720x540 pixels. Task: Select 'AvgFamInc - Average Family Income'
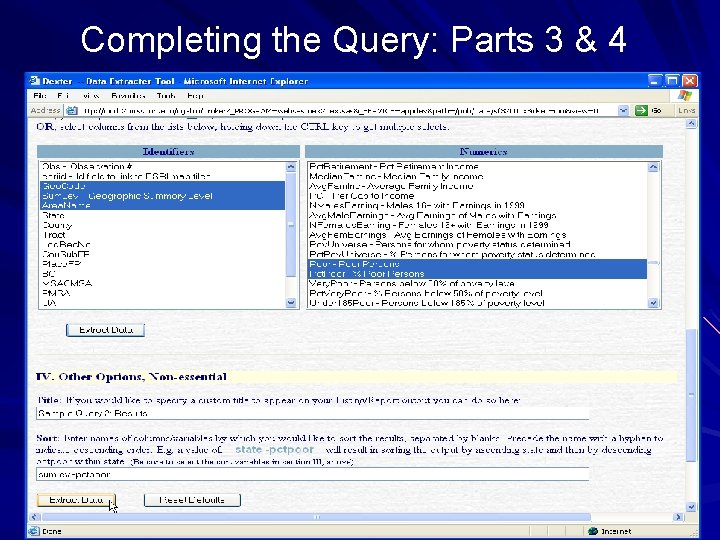[x=477, y=186]
